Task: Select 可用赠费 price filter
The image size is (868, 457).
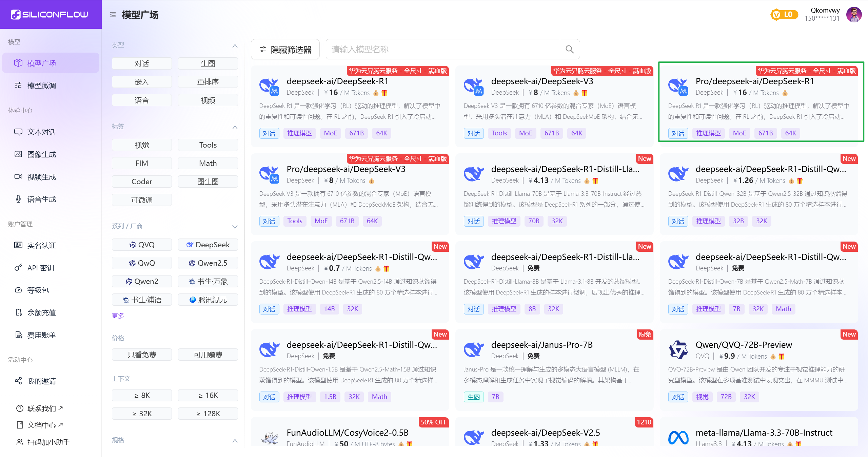Action: pyautogui.click(x=208, y=355)
